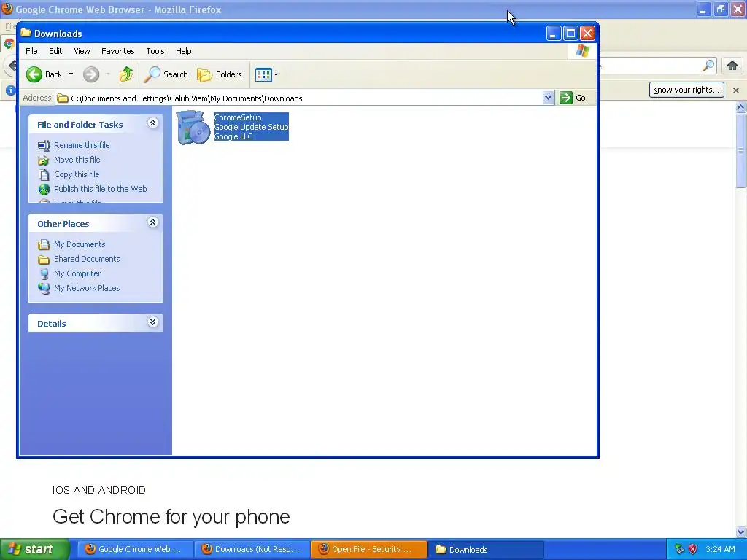Click Publish this file to the Web

[100, 189]
